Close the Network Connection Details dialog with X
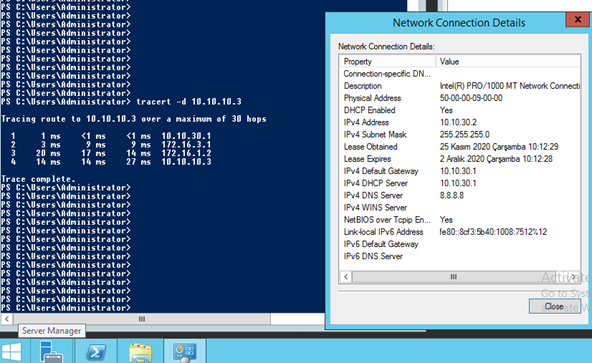The width and height of the screenshot is (592, 363). coord(577,19)
